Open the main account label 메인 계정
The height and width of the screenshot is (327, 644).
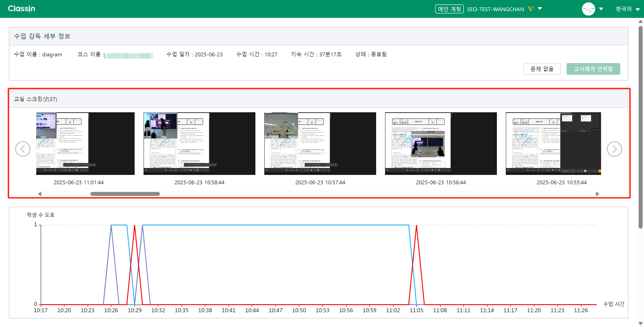point(449,9)
